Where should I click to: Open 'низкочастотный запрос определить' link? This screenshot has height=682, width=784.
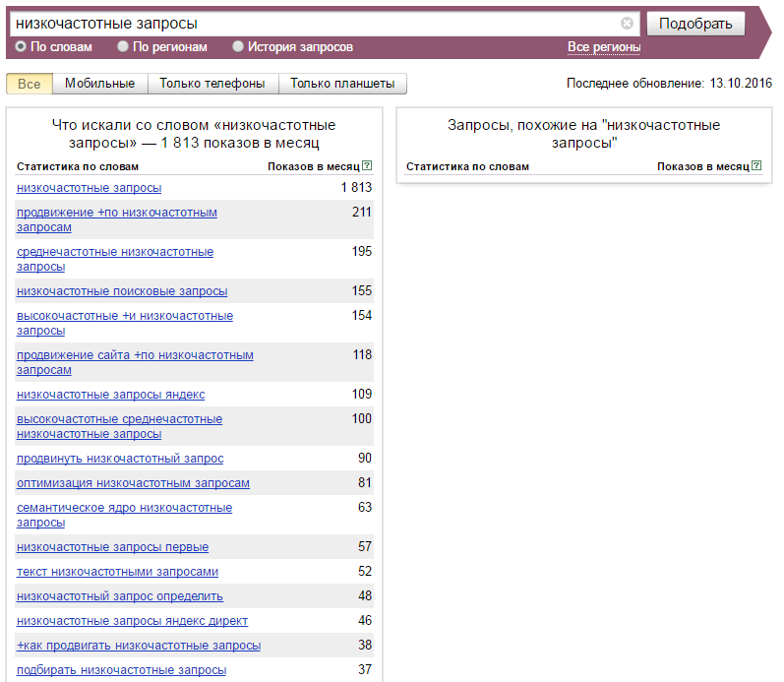[x=120, y=596]
